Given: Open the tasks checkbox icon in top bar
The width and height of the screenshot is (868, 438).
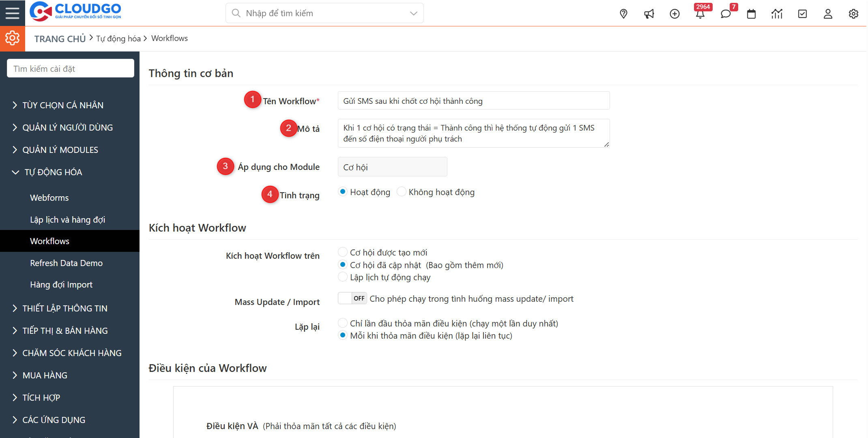Looking at the screenshot, I should (802, 13).
